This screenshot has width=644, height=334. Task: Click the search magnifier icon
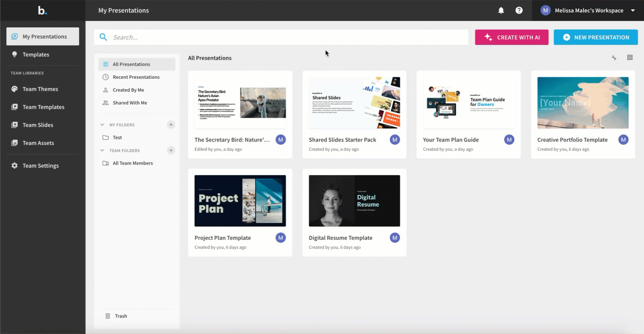[x=103, y=37]
